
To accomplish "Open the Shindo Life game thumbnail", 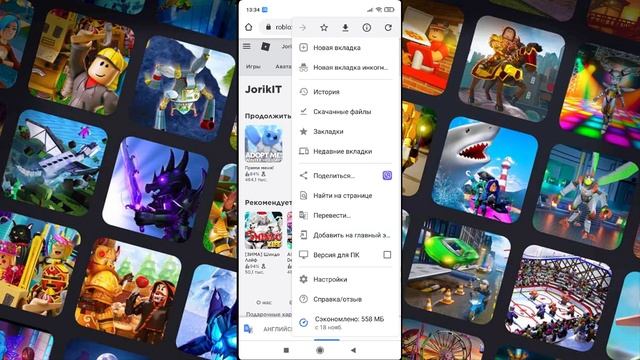I will (x=264, y=230).
